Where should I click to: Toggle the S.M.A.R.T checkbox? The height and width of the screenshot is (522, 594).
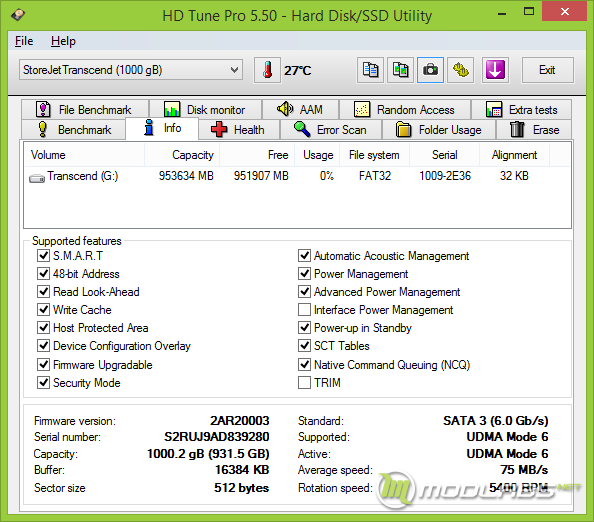pyautogui.click(x=43, y=255)
